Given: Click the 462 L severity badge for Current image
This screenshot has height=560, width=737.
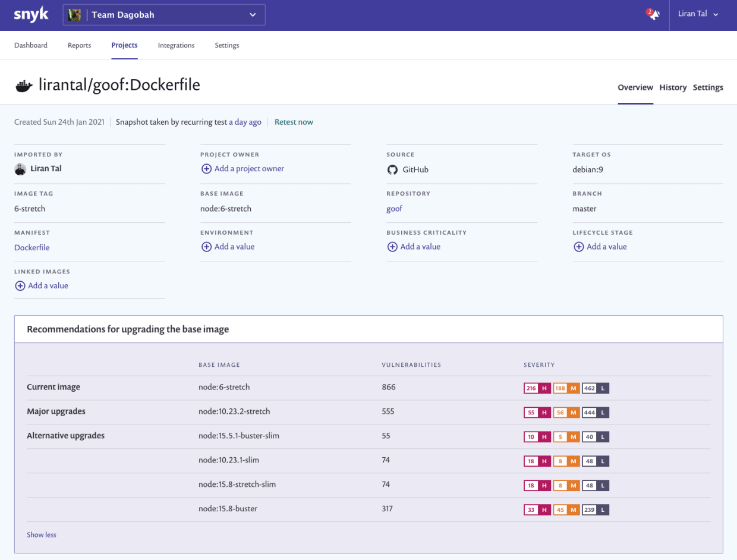Looking at the screenshot, I should [x=596, y=388].
